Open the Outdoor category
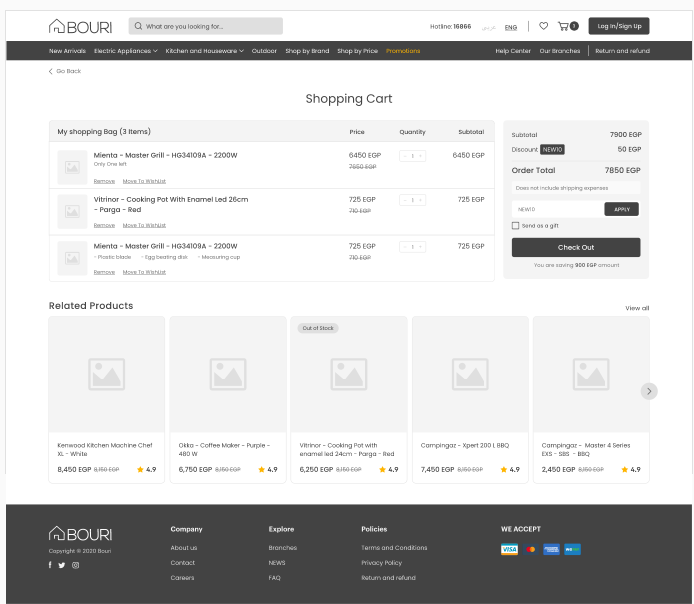Viewport: 694px width, 604px height. tap(264, 51)
